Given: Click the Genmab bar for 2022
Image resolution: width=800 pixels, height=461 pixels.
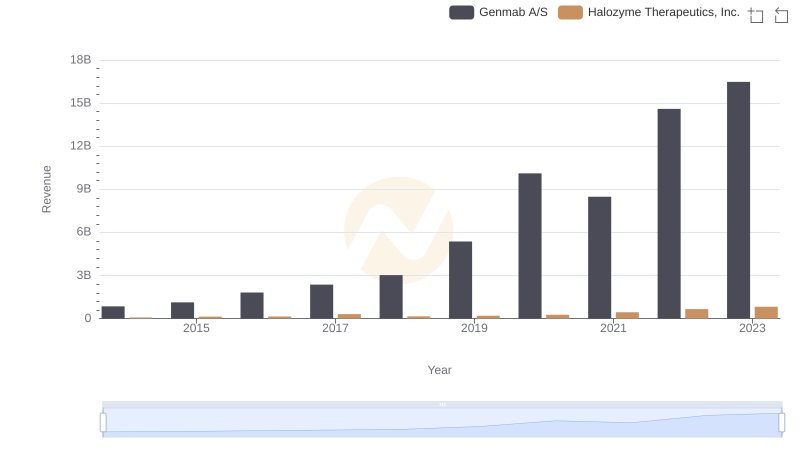Looking at the screenshot, I should (669, 214).
